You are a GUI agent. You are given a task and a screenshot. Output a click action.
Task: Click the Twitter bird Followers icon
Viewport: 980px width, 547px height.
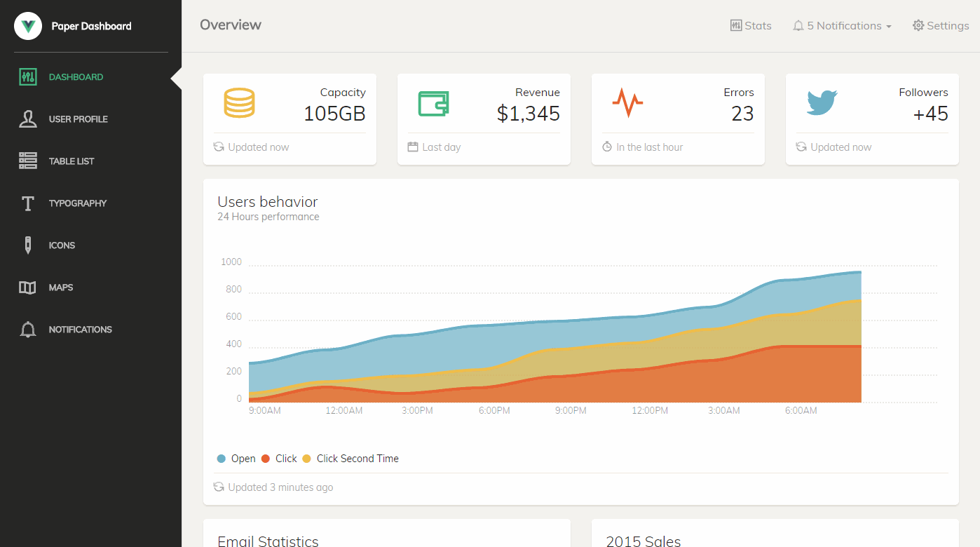(822, 102)
